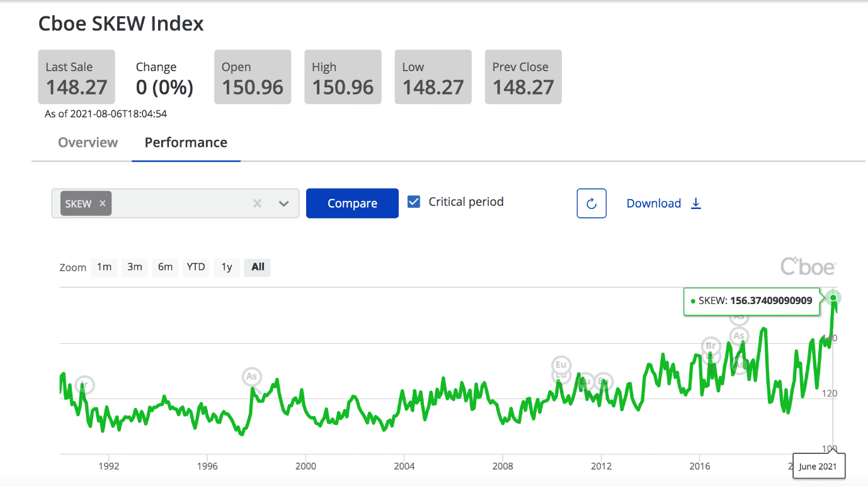The height and width of the screenshot is (486, 868).
Task: Uncheck the Critical period checkbox
Action: click(x=414, y=202)
